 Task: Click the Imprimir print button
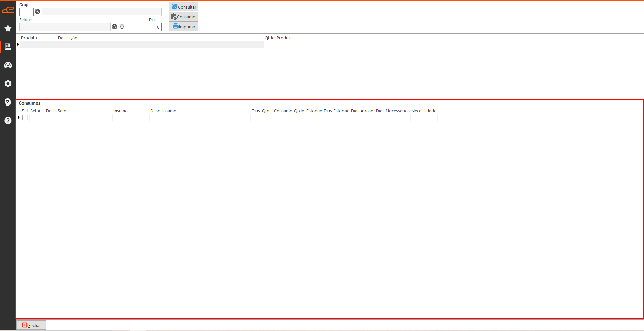(184, 27)
